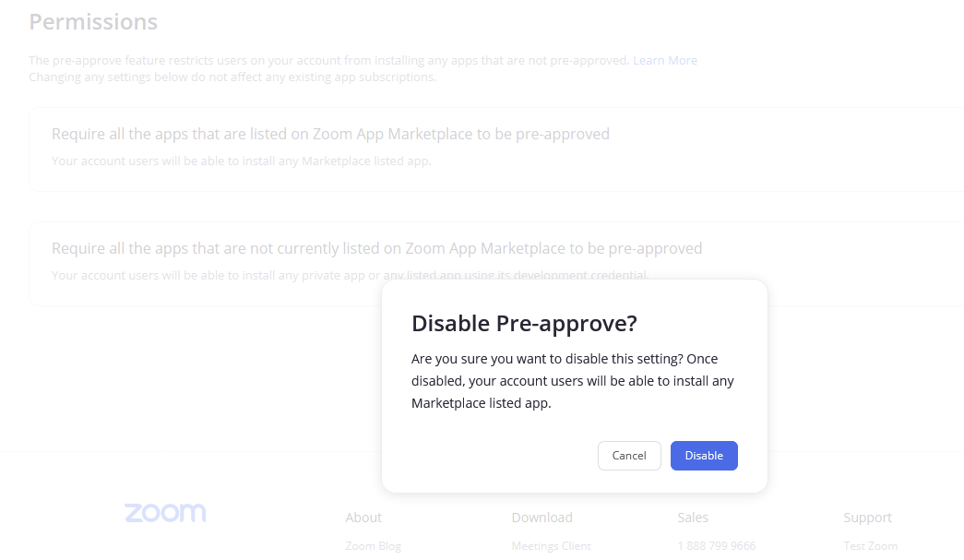
Task: Click the Permissions page heading
Action: pos(93,22)
